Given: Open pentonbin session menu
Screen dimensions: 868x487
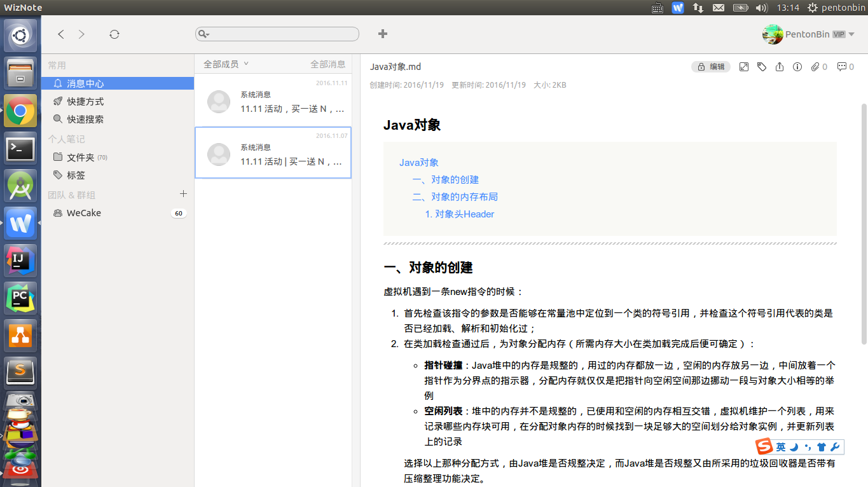Looking at the screenshot, I should (x=836, y=8).
